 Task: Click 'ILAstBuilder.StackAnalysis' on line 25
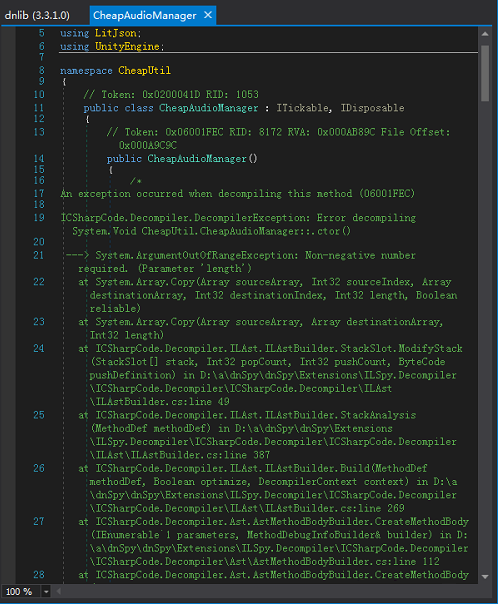[x=340, y=415]
